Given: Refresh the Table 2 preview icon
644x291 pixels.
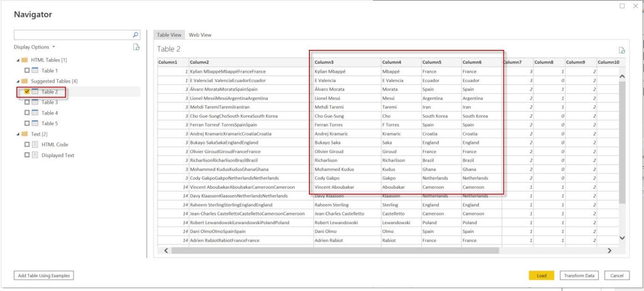Looking at the screenshot, I should tap(622, 50).
